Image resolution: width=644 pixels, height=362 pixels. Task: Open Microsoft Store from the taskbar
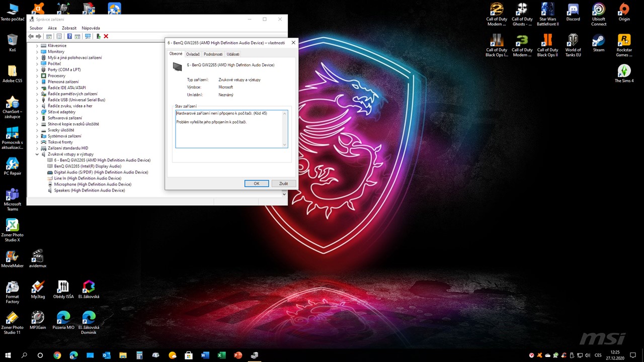189,355
